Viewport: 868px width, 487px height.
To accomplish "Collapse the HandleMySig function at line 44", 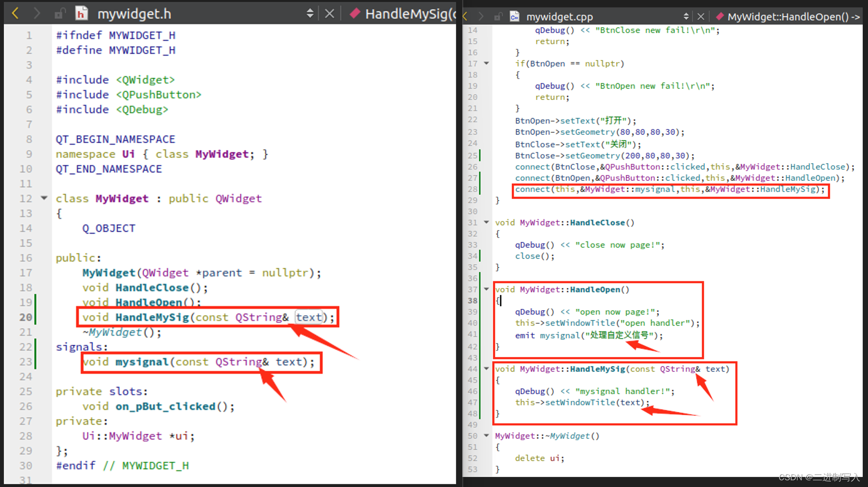I will coord(487,368).
